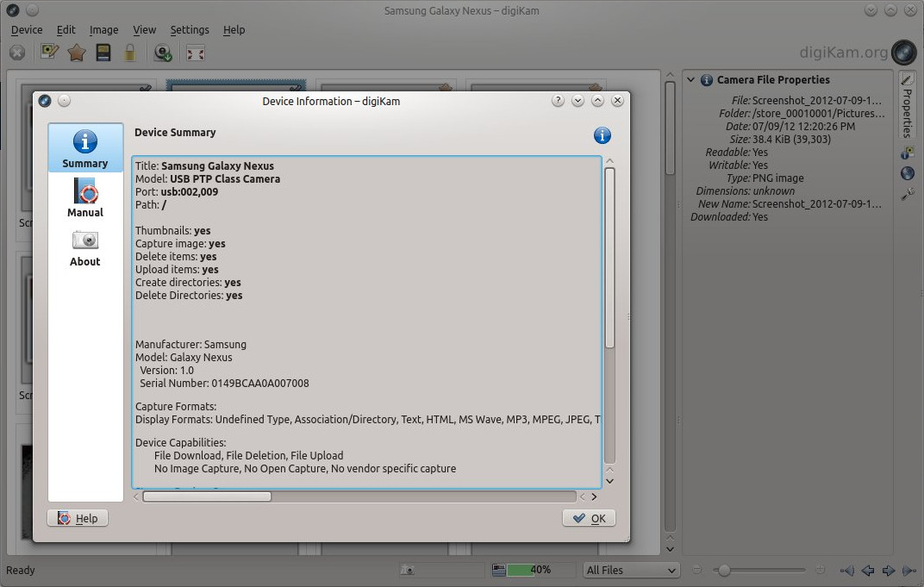The width and height of the screenshot is (924, 587).
Task: Click the full screen arrows icon in toolbar
Action: 196,53
